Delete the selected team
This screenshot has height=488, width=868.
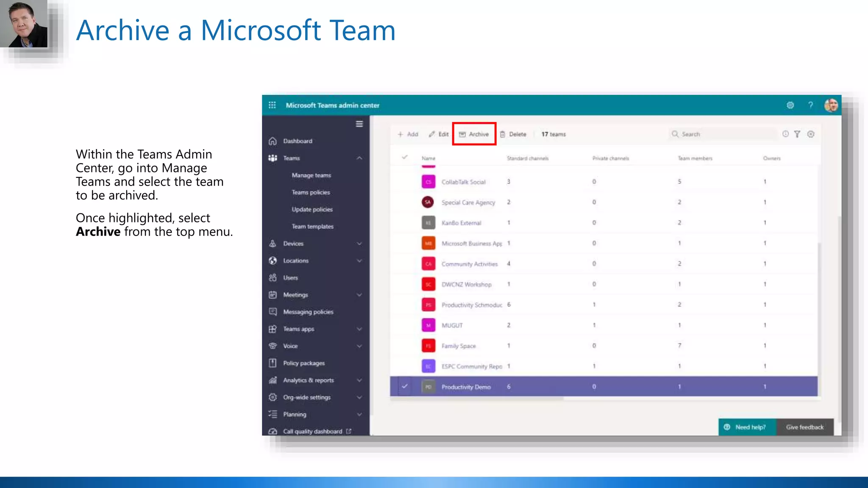coord(513,134)
